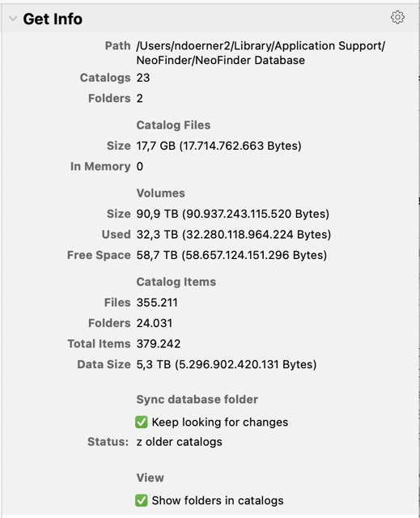Image resolution: width=420 pixels, height=518 pixels.
Task: Disable the Keep looking for changes checkbox
Action: (142, 422)
